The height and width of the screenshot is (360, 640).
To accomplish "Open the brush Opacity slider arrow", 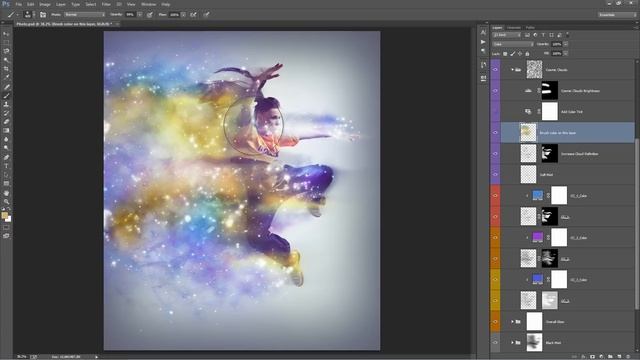I will (x=140, y=15).
